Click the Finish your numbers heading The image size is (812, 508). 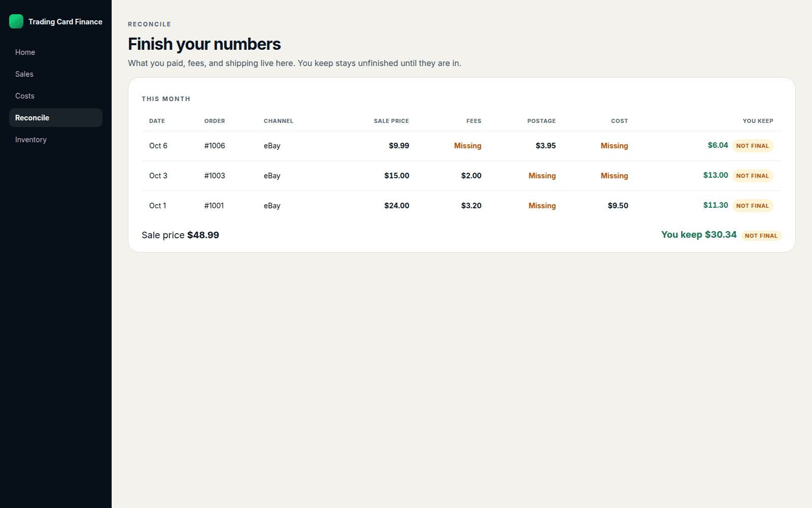pyautogui.click(x=205, y=44)
